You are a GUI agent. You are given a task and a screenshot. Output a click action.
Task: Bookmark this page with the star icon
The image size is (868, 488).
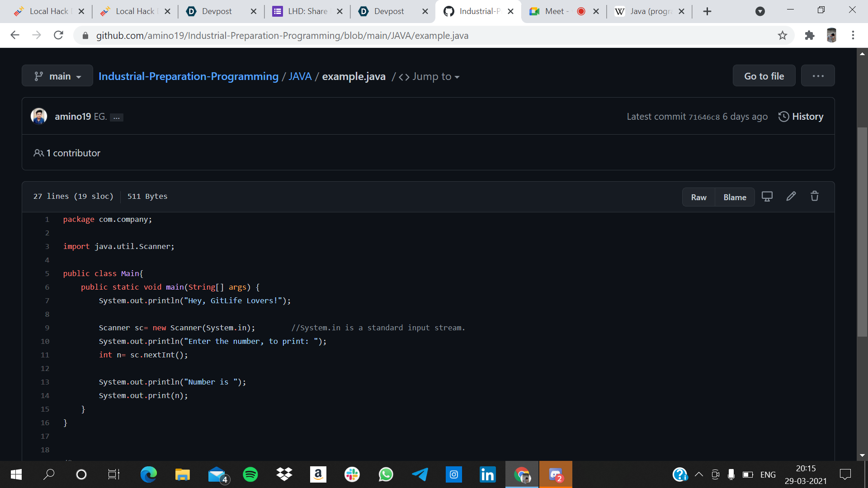pos(783,35)
